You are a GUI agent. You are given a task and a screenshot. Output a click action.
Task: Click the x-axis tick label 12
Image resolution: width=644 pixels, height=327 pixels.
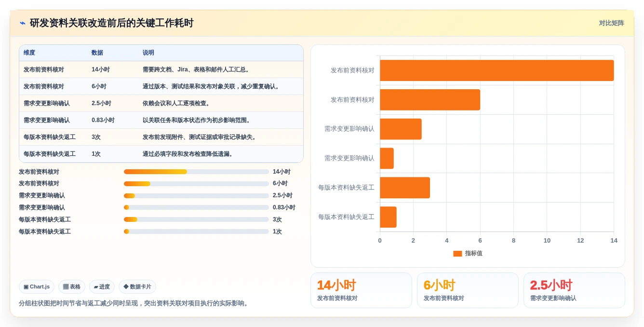(x=580, y=241)
